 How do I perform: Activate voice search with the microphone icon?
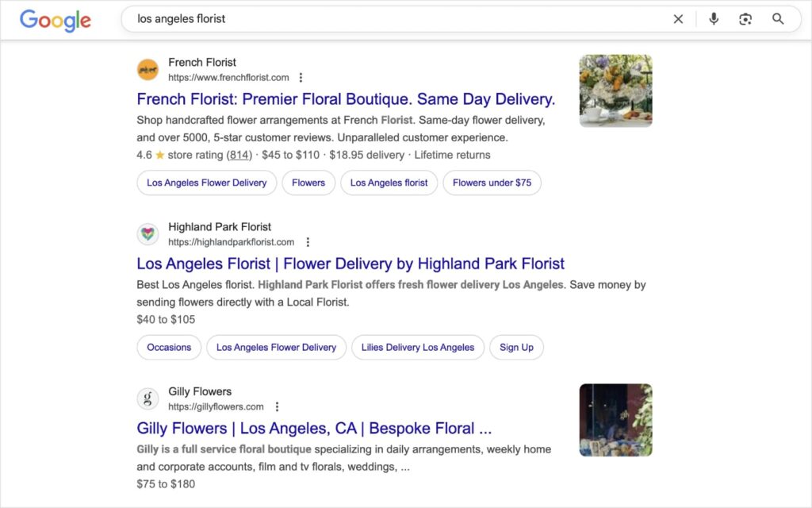713,18
